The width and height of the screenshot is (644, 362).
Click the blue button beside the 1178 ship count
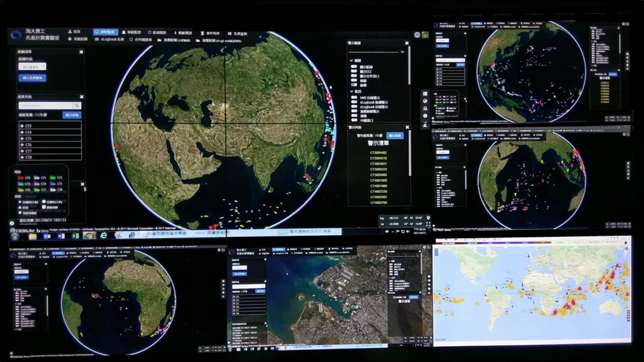pos(72,115)
